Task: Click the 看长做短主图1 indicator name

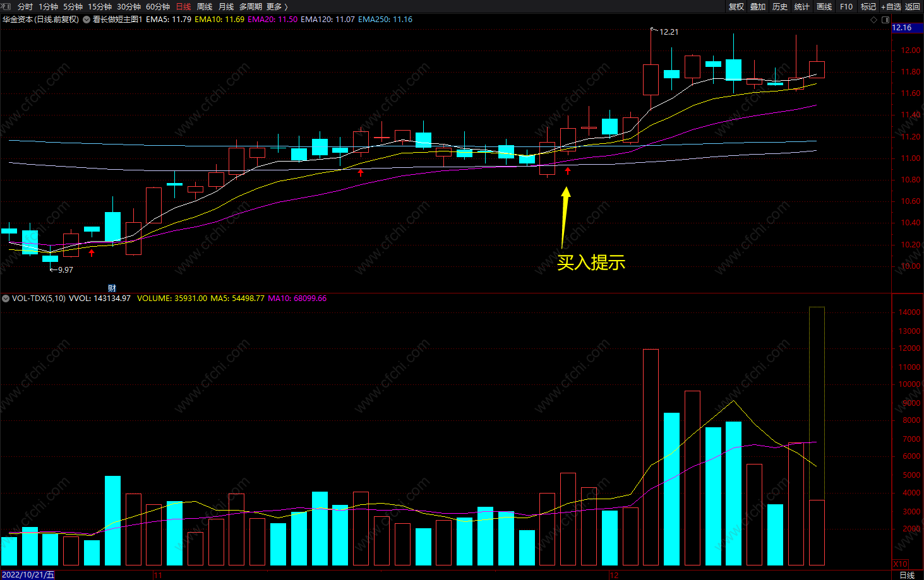Action: (117, 20)
